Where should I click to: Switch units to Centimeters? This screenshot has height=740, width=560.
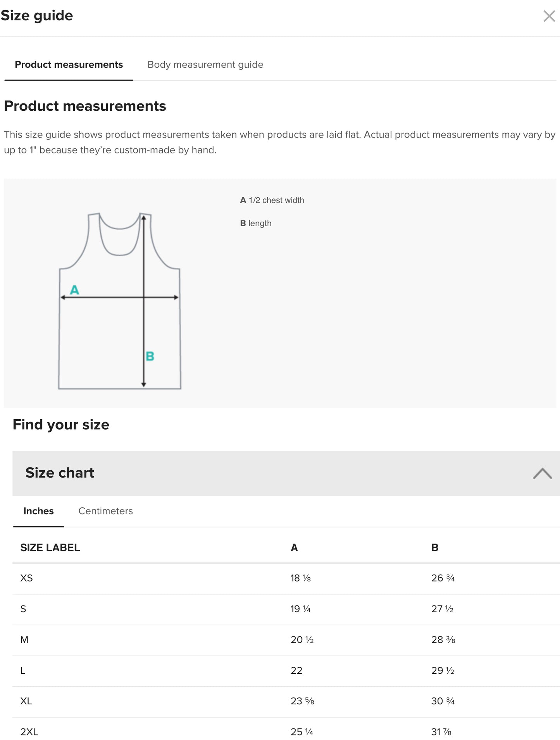click(x=105, y=511)
